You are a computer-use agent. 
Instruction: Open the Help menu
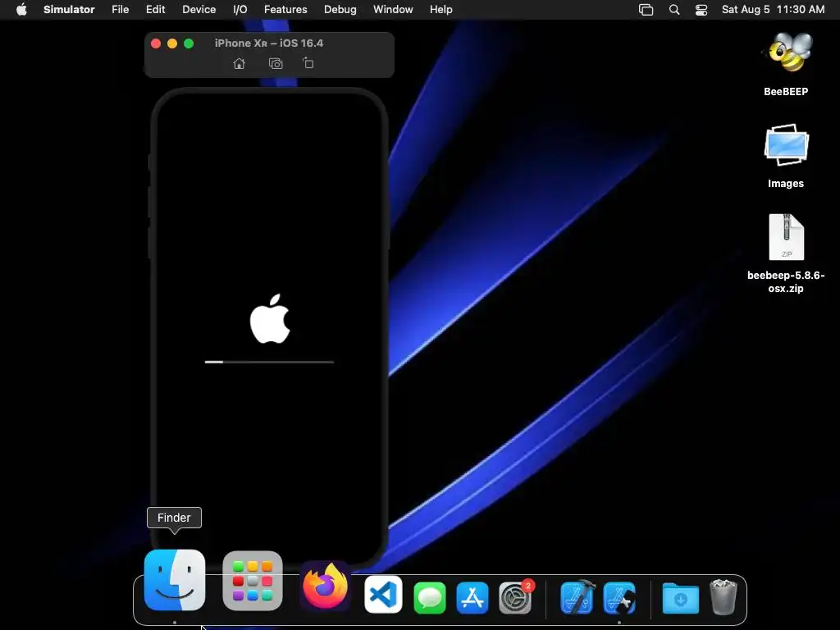click(441, 10)
